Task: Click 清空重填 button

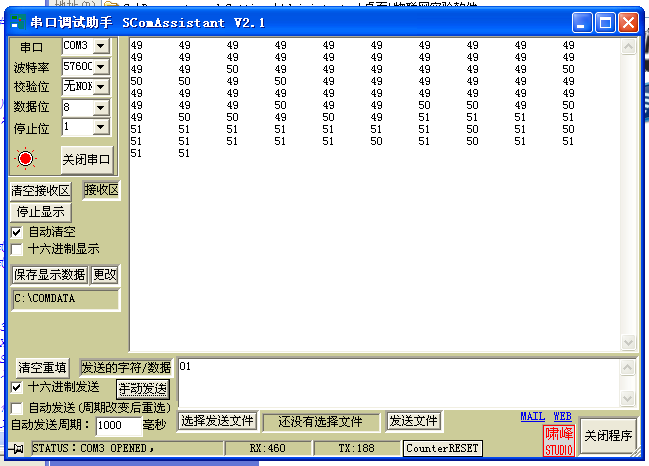Action: [x=42, y=368]
